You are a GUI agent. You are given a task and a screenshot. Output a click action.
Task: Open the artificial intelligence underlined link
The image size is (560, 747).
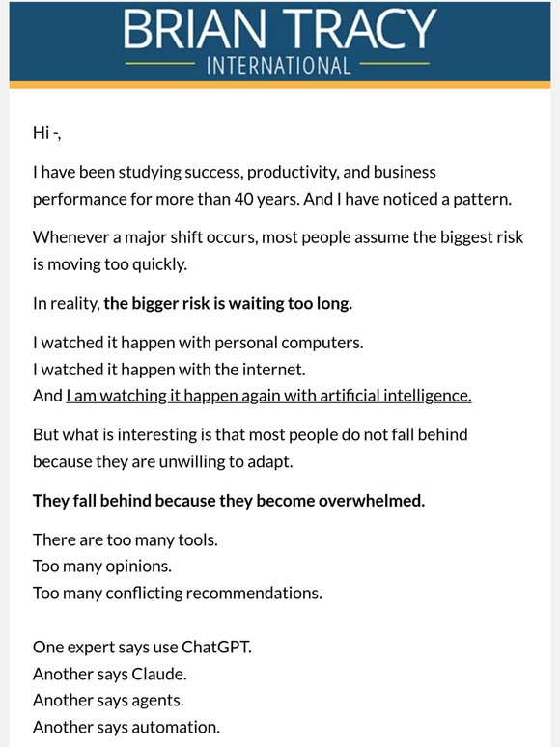[268, 397]
